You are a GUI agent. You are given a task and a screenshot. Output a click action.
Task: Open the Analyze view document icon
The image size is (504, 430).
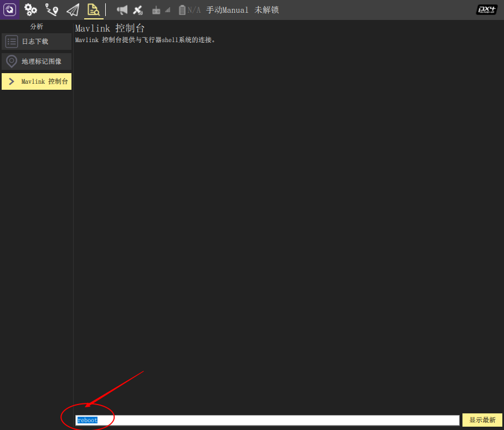(94, 9)
